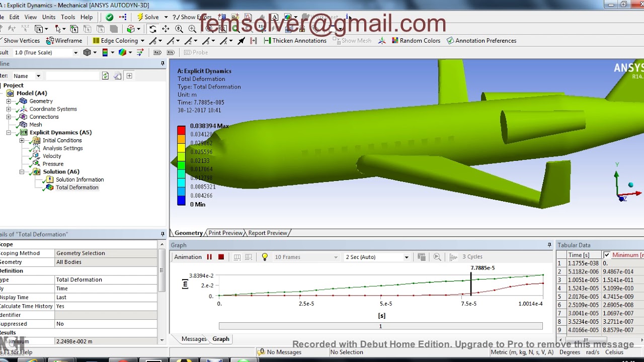Collapse the Solution (A6) node
Image resolution: width=644 pixels, height=362 pixels.
[22, 172]
